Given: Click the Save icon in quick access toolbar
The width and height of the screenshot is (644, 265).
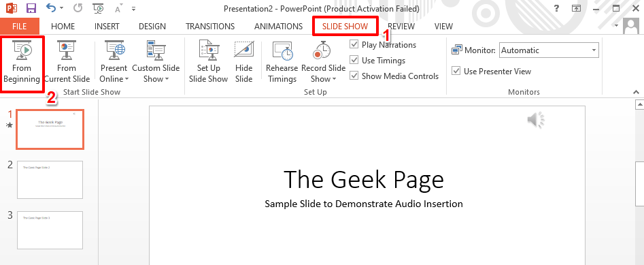Looking at the screenshot, I should (x=31, y=7).
